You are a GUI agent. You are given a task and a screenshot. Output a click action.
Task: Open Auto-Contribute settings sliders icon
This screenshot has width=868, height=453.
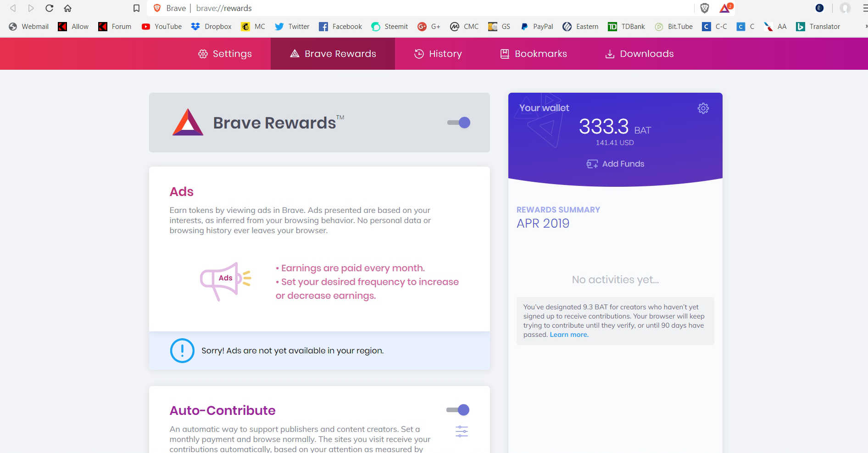point(462,431)
